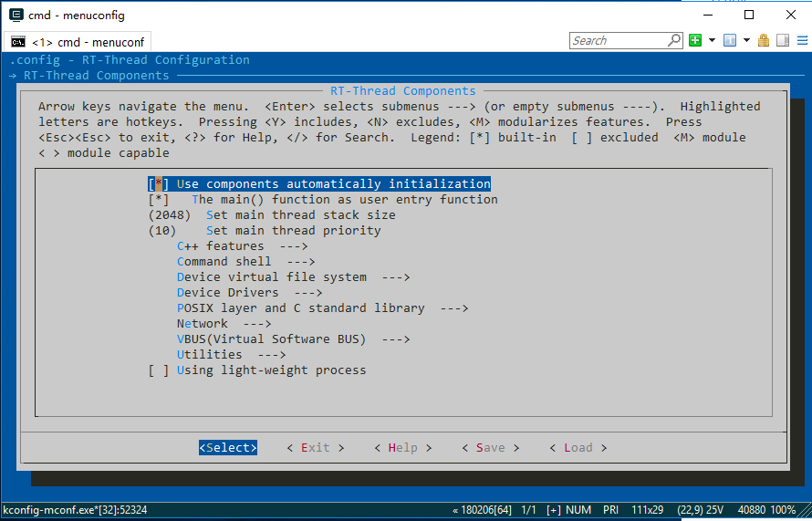812x521 pixels.
Task: Click the magnifier icon in search box
Action: click(x=674, y=40)
